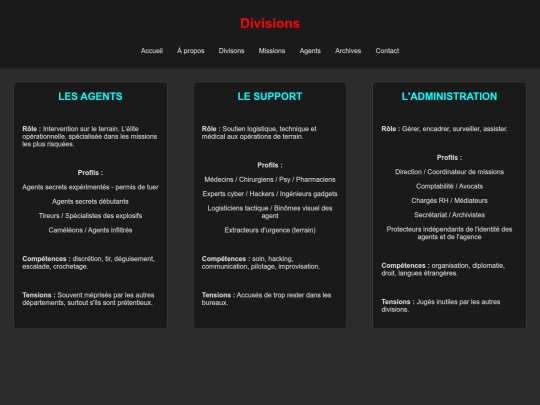Open the Missions nav link
Screen dimensions: 540x405
point(272,51)
